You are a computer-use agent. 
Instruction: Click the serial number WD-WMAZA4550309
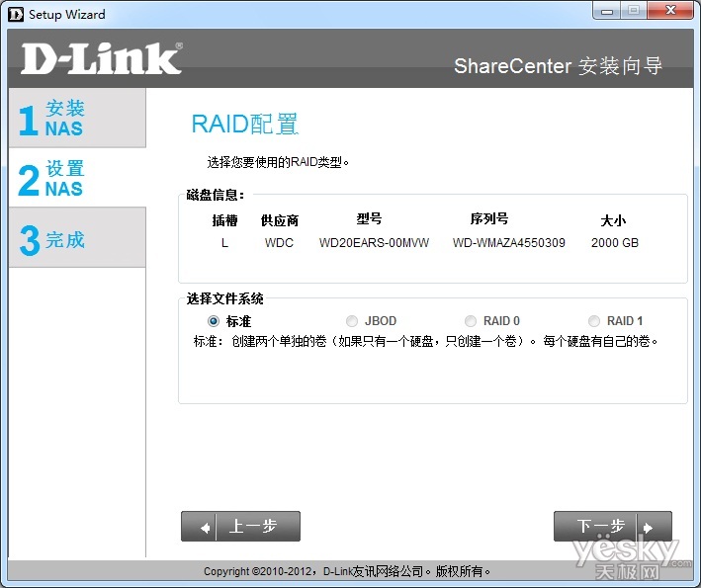coord(509,243)
